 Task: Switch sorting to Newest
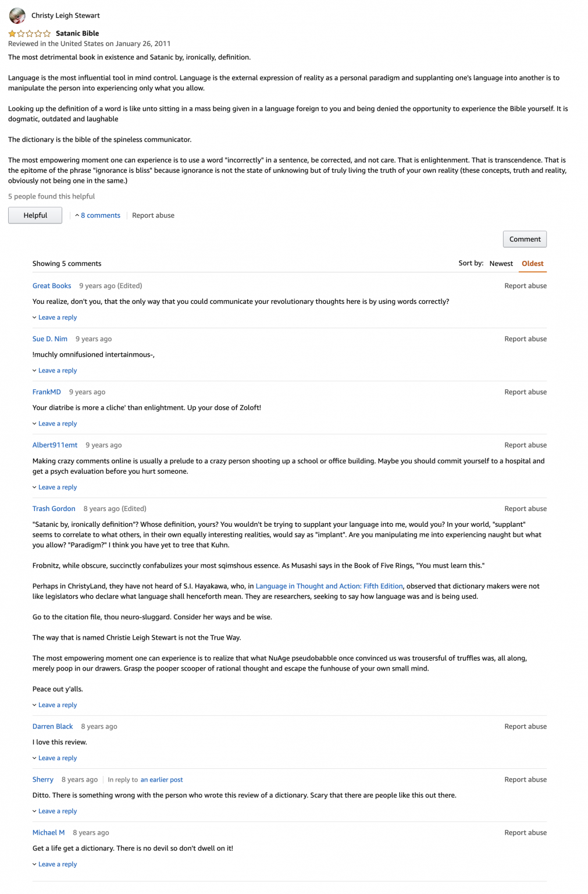(501, 263)
